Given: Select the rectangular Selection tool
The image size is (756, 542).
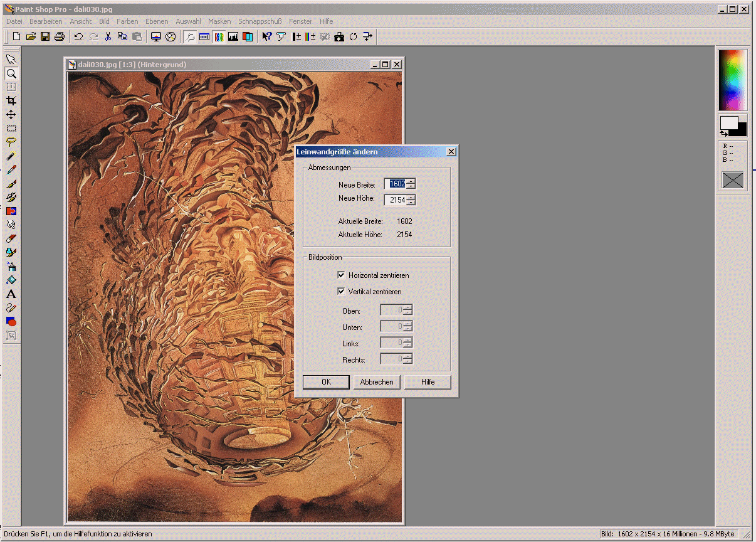Looking at the screenshot, I should click(11, 129).
